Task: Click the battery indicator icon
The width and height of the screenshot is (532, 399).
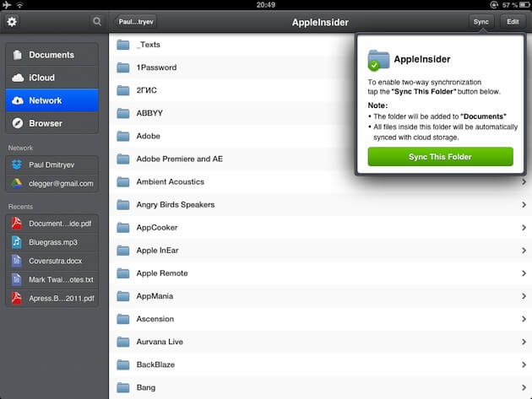Action: (524, 5)
